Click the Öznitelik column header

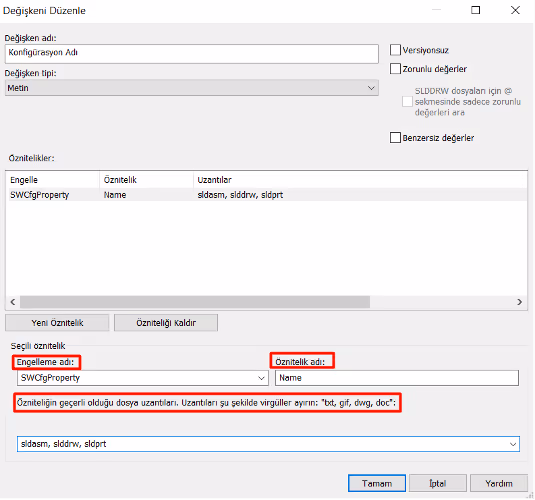tap(146, 180)
